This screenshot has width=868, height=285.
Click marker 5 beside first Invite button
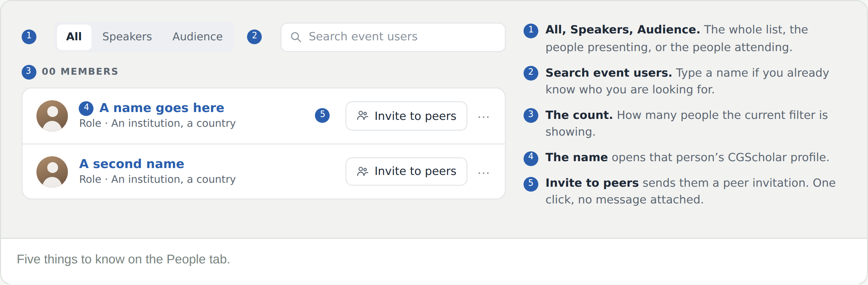(x=322, y=115)
